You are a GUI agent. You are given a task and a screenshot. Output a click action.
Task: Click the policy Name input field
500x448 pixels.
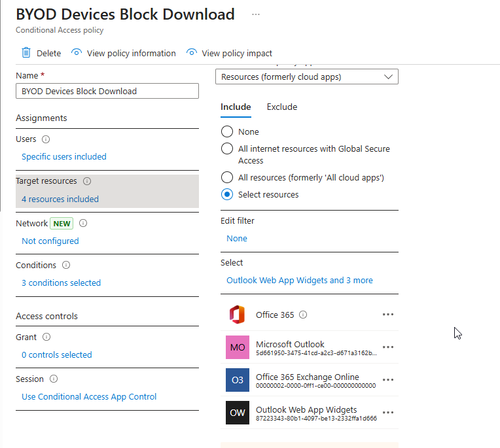click(x=107, y=91)
